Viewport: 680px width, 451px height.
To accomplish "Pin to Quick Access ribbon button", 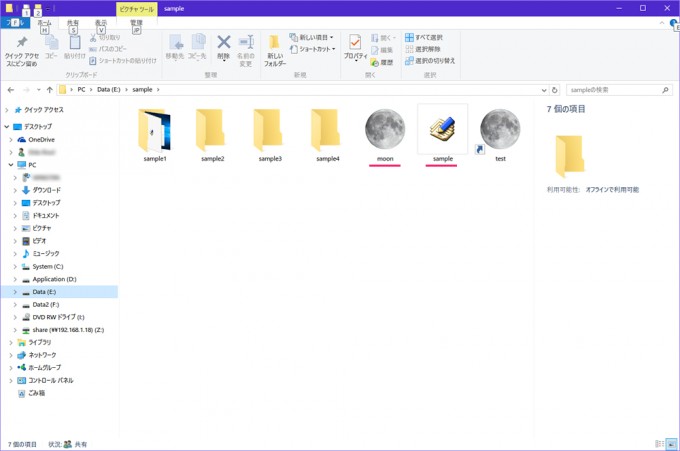I will click(22, 51).
